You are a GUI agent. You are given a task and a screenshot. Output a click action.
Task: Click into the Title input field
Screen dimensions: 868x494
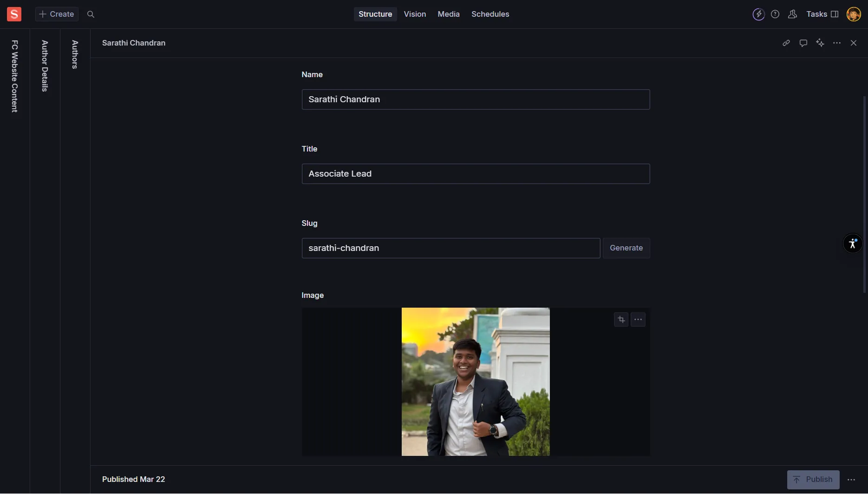coord(476,174)
